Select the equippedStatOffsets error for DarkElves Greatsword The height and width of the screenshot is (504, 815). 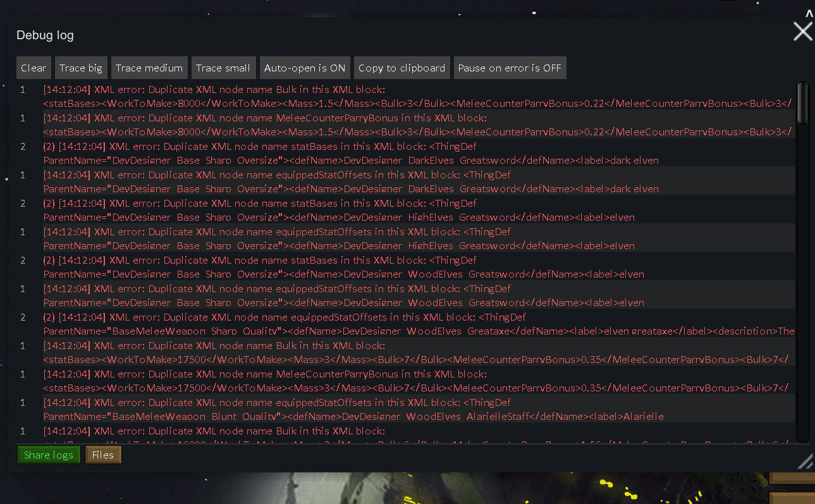[406, 181]
